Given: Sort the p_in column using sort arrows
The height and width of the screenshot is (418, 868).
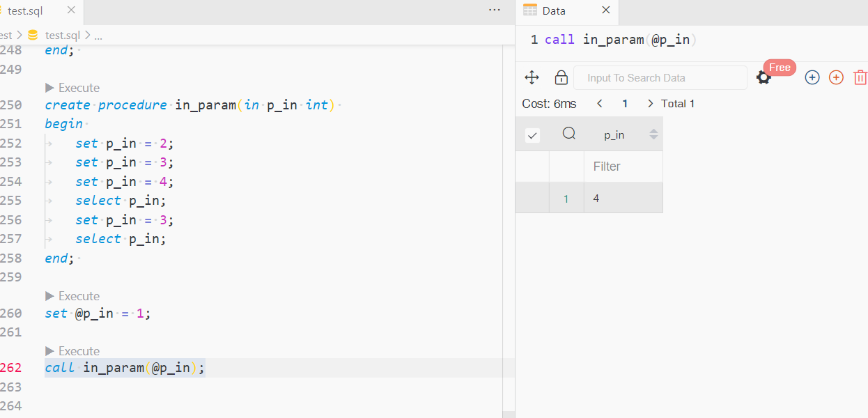Looking at the screenshot, I should pos(653,134).
